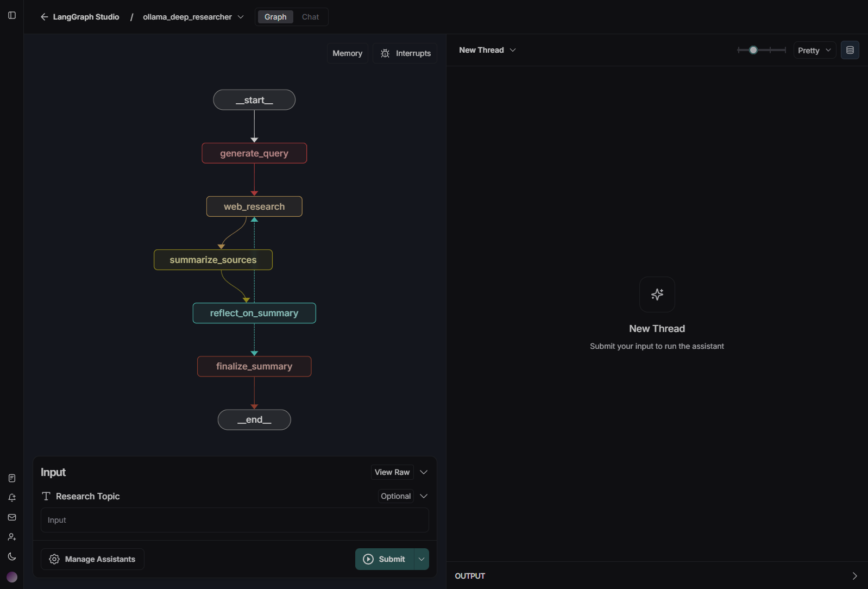Image resolution: width=868 pixels, height=589 pixels.
Task: Collapse the Input section chevron
Action: coord(424,472)
